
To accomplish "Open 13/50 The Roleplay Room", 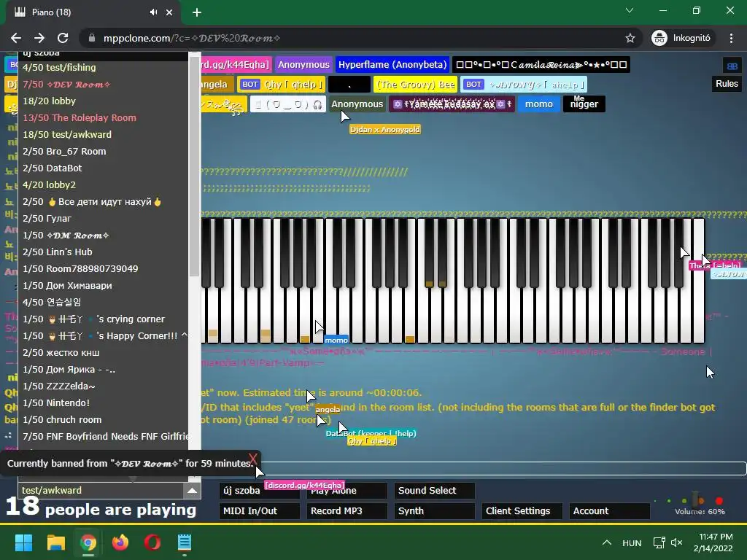I will pos(104,117).
